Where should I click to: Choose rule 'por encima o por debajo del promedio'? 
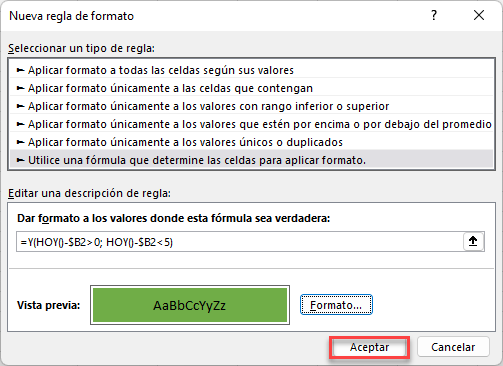tap(252, 124)
